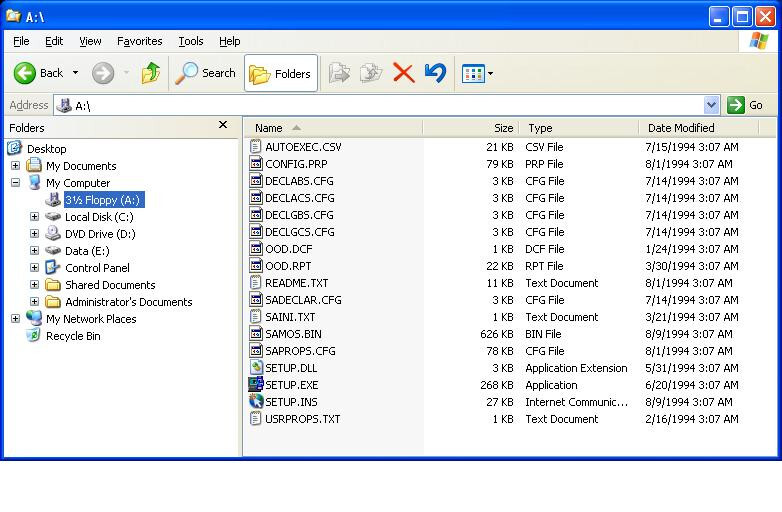Click the blue Undo arrow icon
This screenshot has height=512, width=782.
pyautogui.click(x=435, y=73)
